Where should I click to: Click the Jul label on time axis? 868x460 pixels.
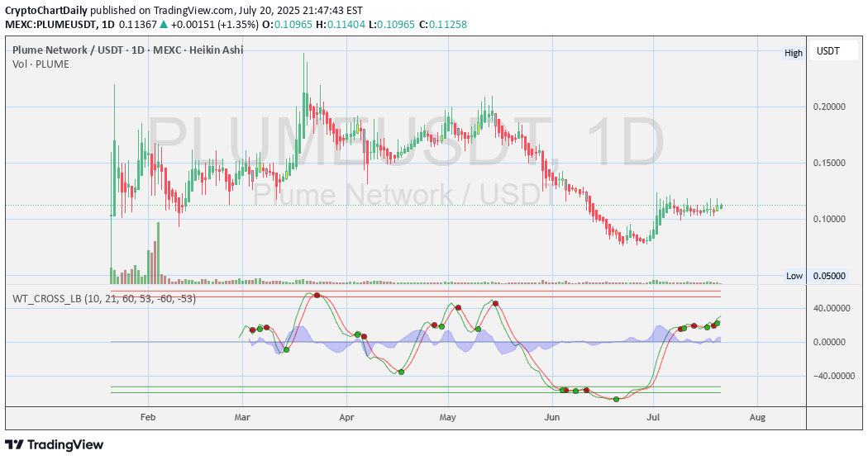tap(653, 417)
